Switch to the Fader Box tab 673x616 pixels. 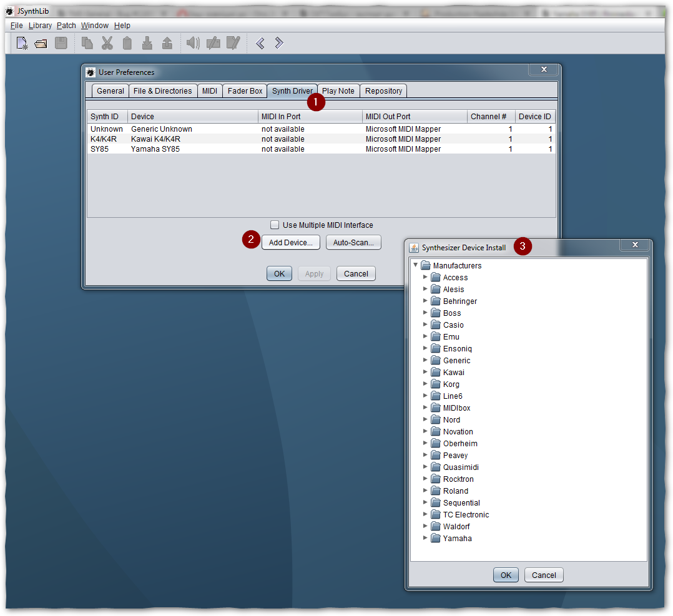coord(245,91)
